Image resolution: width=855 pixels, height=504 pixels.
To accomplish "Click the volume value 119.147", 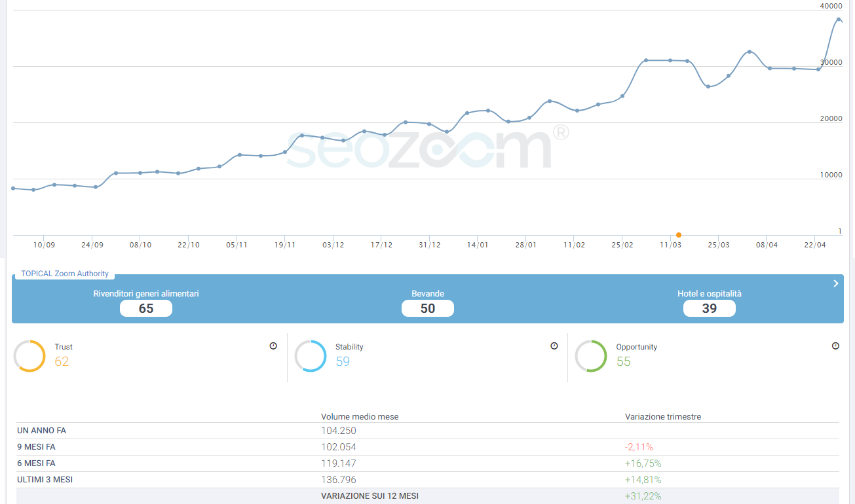I will tap(339, 463).
